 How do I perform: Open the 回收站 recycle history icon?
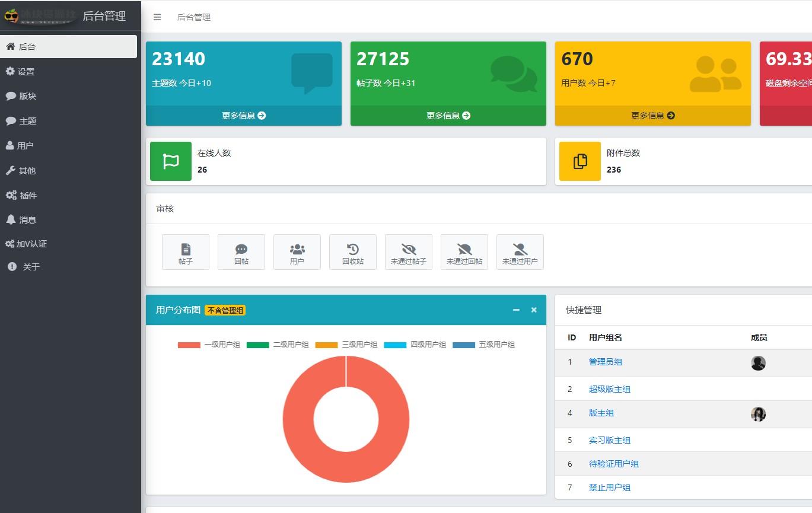coord(353,252)
